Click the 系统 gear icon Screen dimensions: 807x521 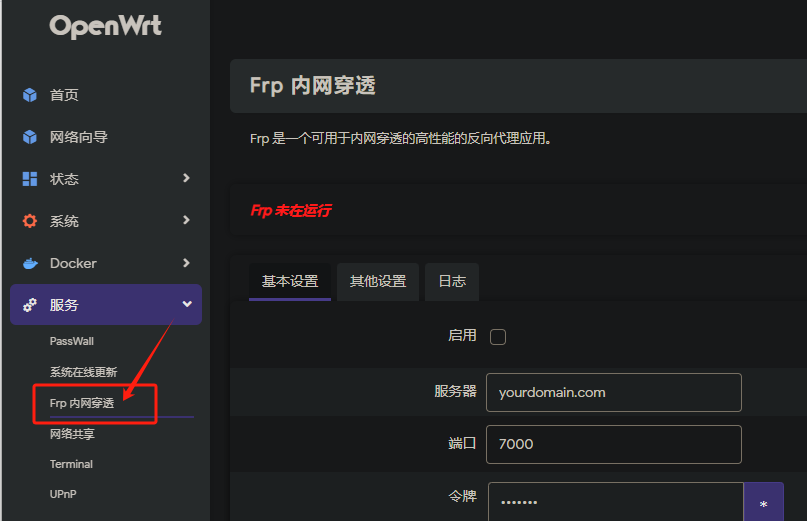(x=30, y=221)
